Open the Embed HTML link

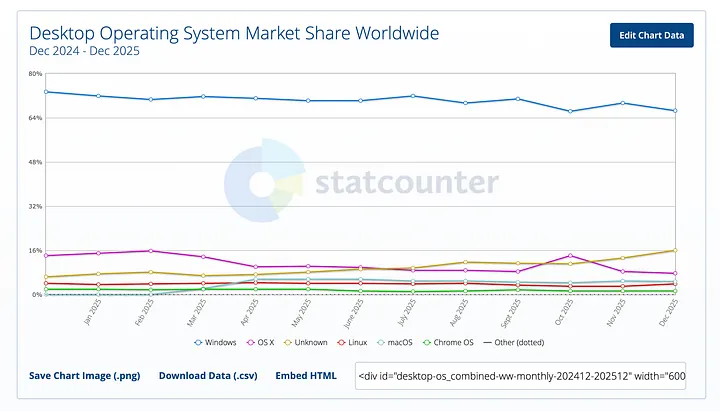point(306,376)
